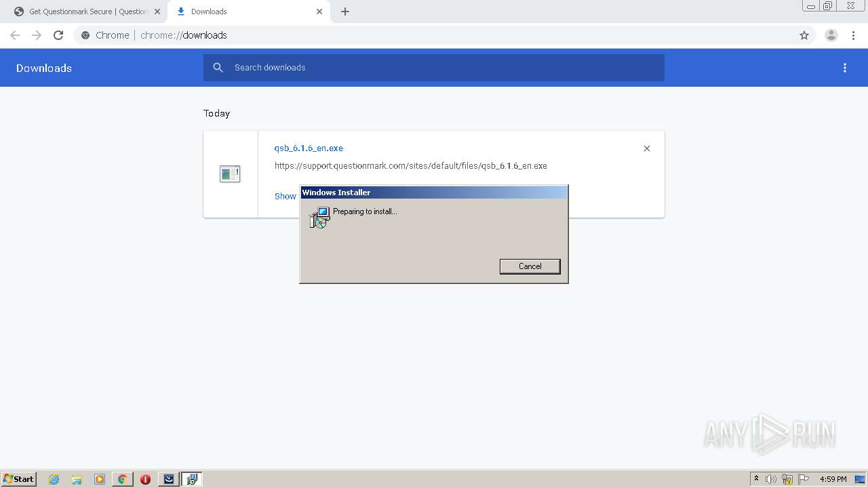Click the 4:59 PM clock
The image size is (868, 488).
(x=833, y=479)
